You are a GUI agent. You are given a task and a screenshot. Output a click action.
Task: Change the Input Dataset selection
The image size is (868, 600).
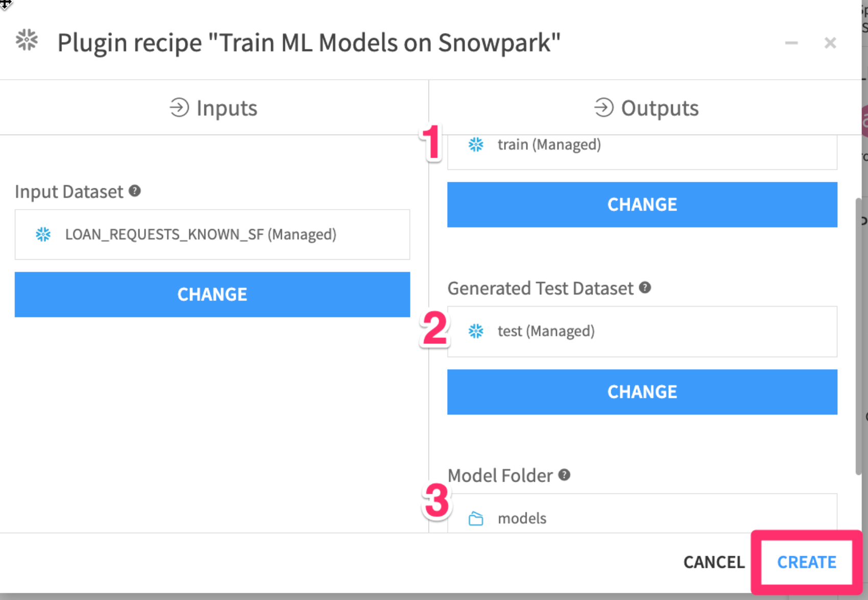point(212,294)
